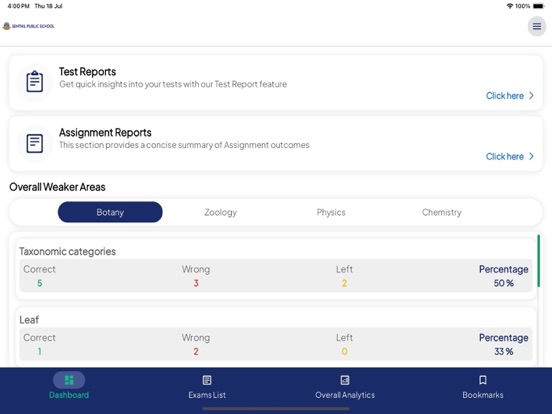Open the hamburger menu icon
This screenshot has height=414, width=552.
coord(537,26)
